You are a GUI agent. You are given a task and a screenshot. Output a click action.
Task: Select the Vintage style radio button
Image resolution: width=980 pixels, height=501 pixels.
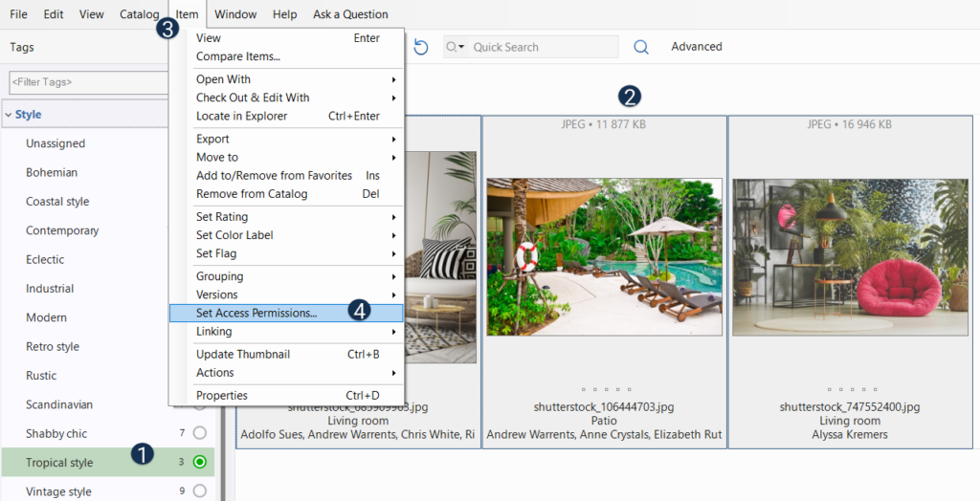pos(199,491)
